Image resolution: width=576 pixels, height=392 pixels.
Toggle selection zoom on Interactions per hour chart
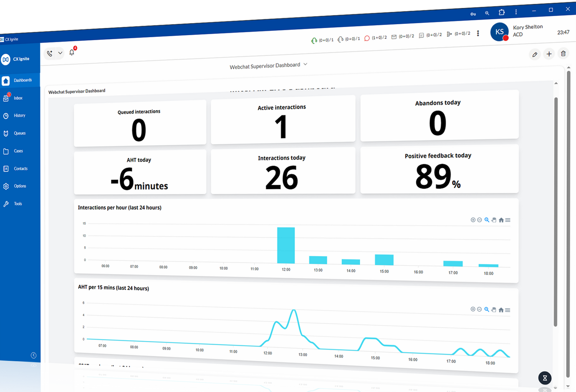[x=487, y=220]
